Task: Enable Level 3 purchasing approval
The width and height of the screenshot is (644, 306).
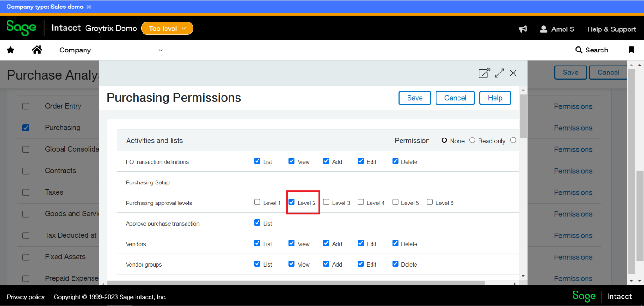Action: [x=326, y=202]
